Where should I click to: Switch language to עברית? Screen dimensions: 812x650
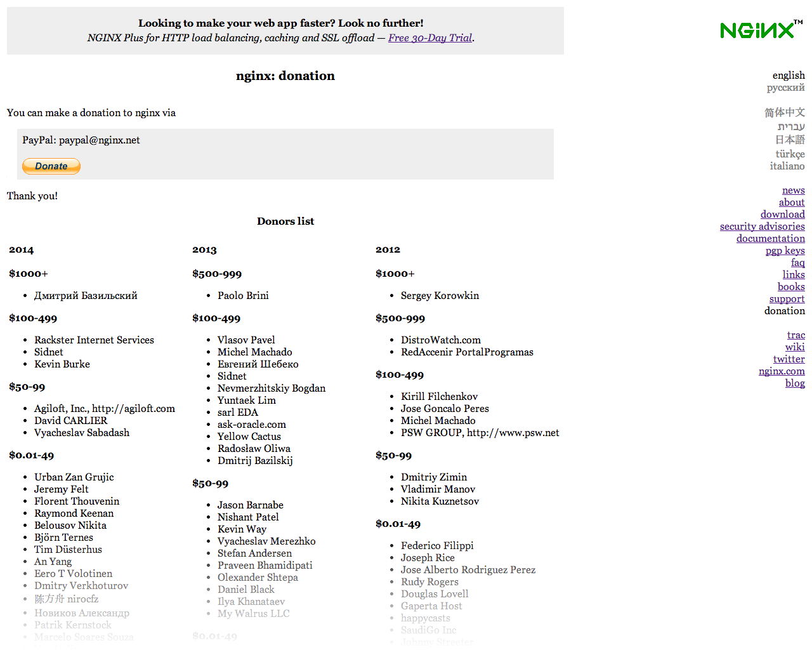point(791,126)
